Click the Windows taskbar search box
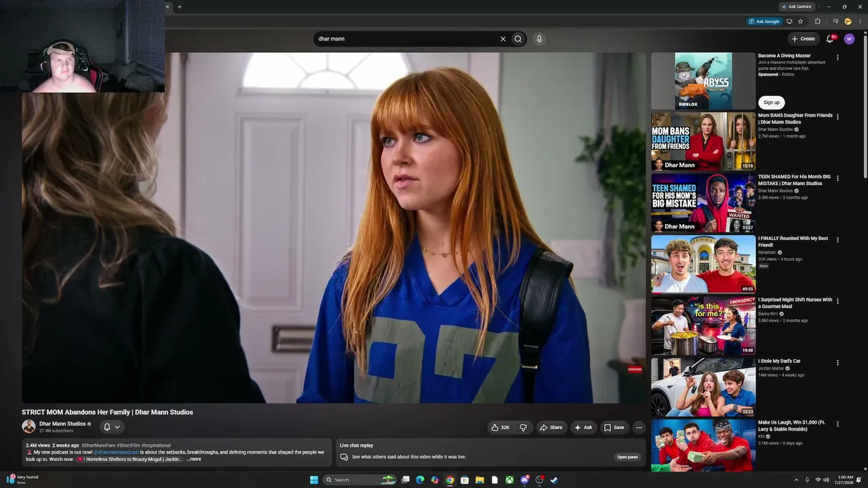868x488 pixels. pyautogui.click(x=359, y=480)
